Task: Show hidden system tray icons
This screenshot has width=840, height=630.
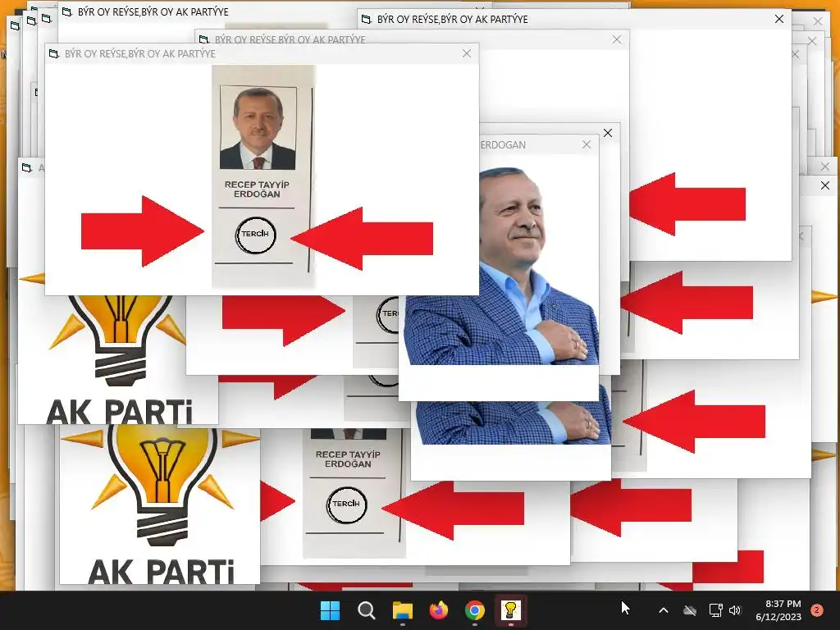Action: (663, 610)
